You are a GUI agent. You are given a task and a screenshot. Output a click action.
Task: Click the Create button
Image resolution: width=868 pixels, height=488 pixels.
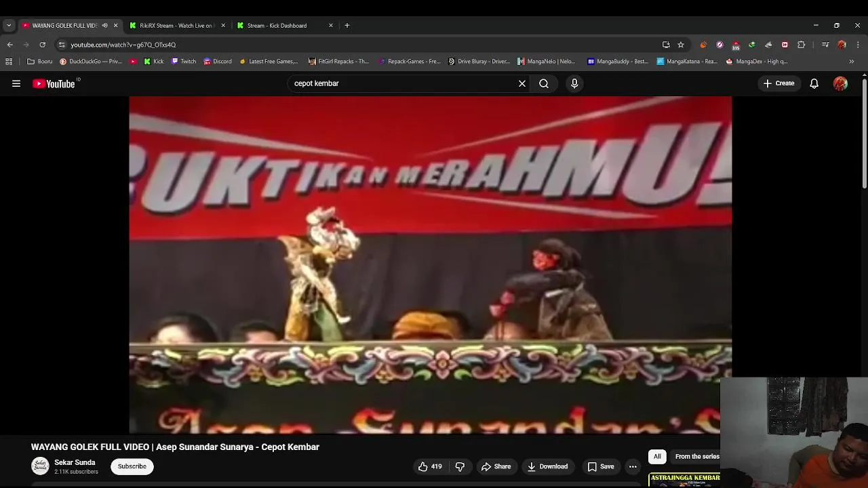(x=778, y=83)
